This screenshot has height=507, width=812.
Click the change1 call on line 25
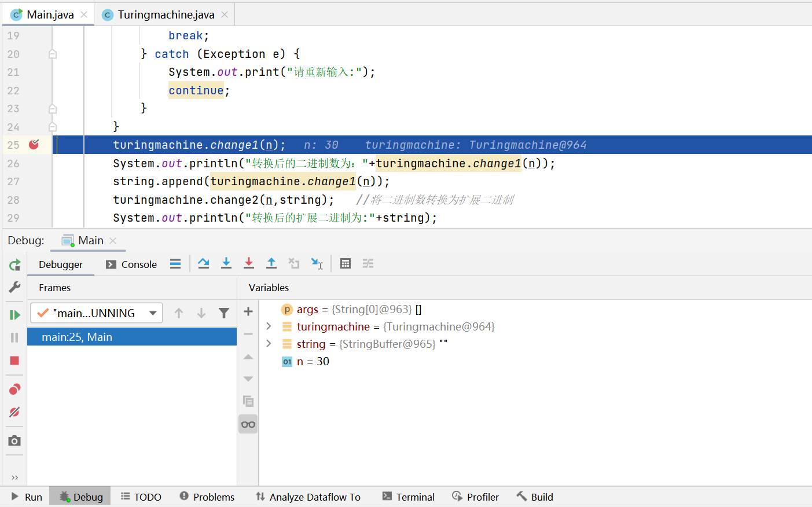(234, 145)
